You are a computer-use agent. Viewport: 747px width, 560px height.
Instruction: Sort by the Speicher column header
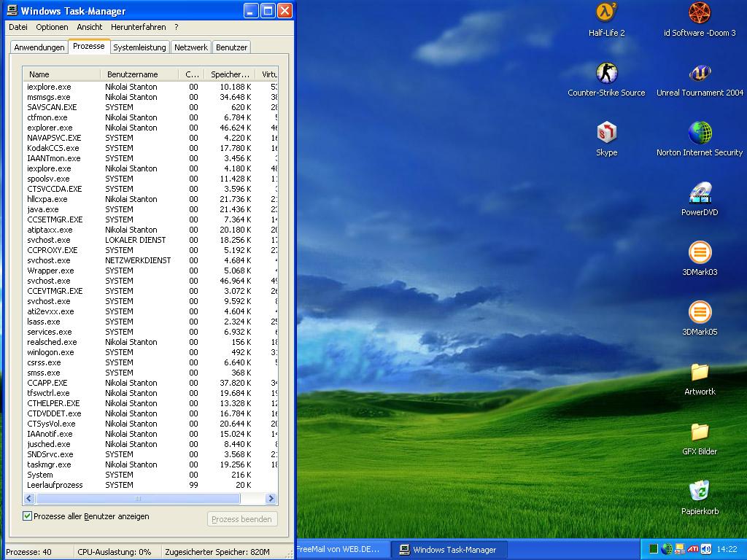(x=230, y=74)
